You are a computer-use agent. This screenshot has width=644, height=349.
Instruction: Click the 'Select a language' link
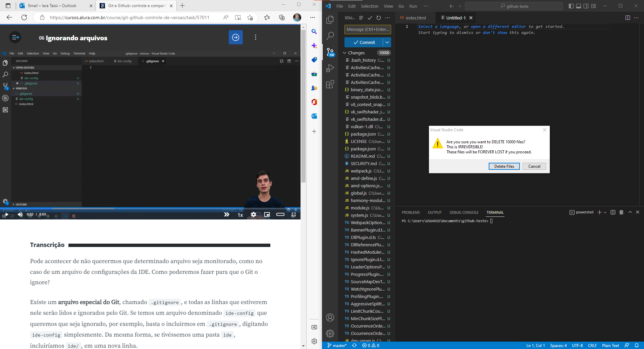[439, 27]
